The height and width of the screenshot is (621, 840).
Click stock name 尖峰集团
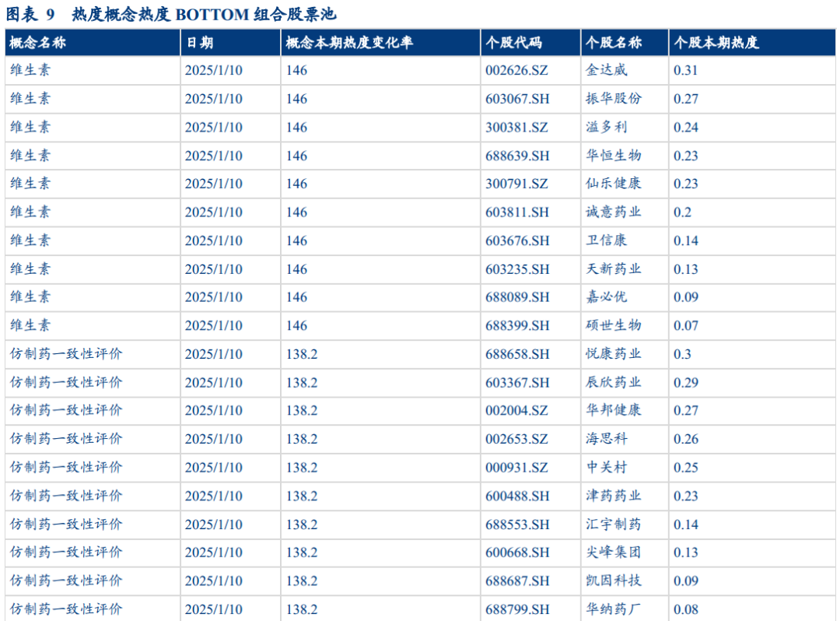point(614,551)
